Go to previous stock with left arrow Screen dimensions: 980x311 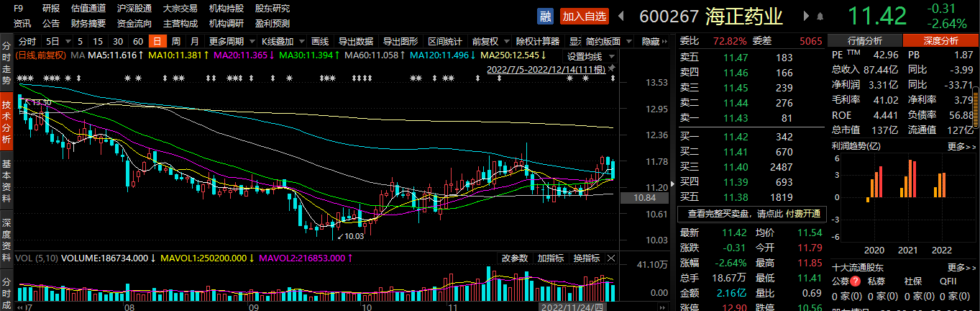point(620,16)
